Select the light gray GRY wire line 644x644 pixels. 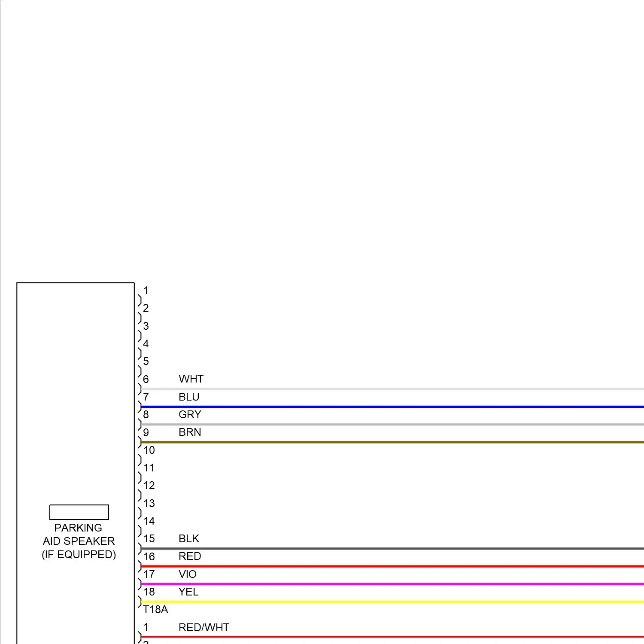pyautogui.click(x=392, y=424)
